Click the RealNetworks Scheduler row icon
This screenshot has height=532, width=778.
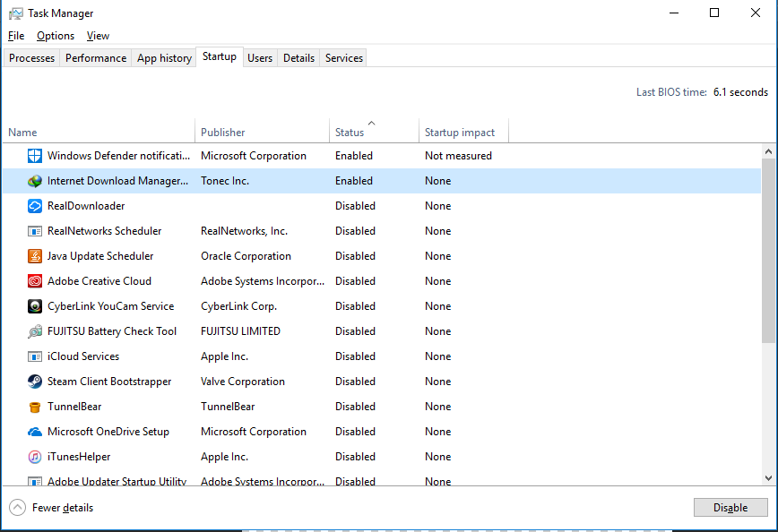pos(35,231)
